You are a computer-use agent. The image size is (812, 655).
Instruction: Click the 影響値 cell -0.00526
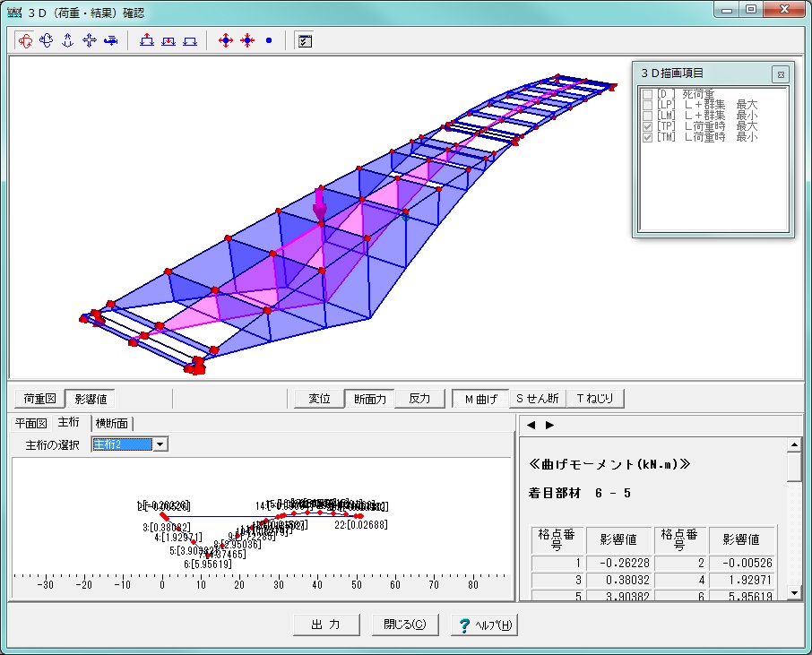[742, 563]
